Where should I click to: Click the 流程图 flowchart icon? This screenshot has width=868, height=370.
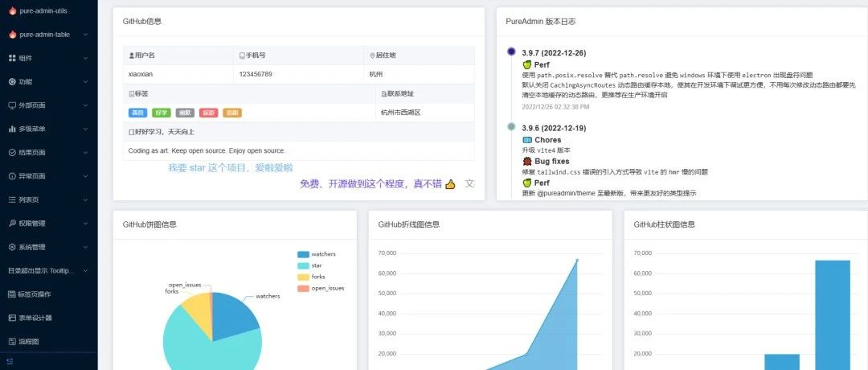tap(12, 341)
